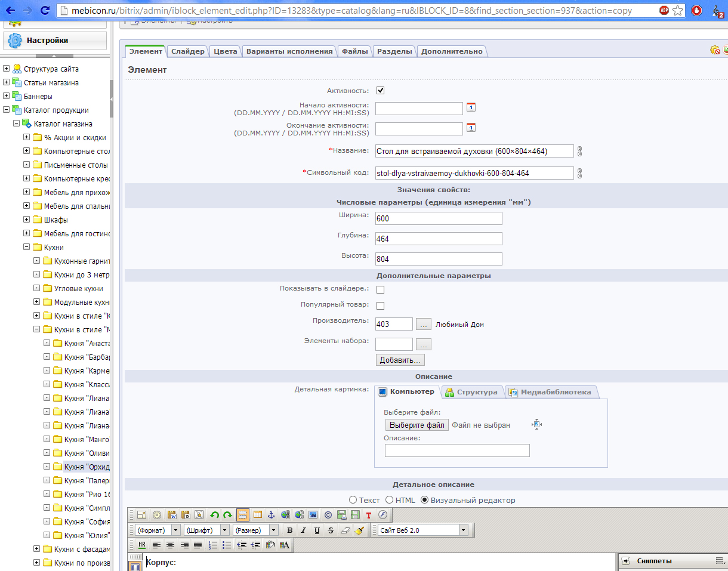The image size is (728, 571).
Task: Open editor settings gear icon
Action: pos(157,514)
